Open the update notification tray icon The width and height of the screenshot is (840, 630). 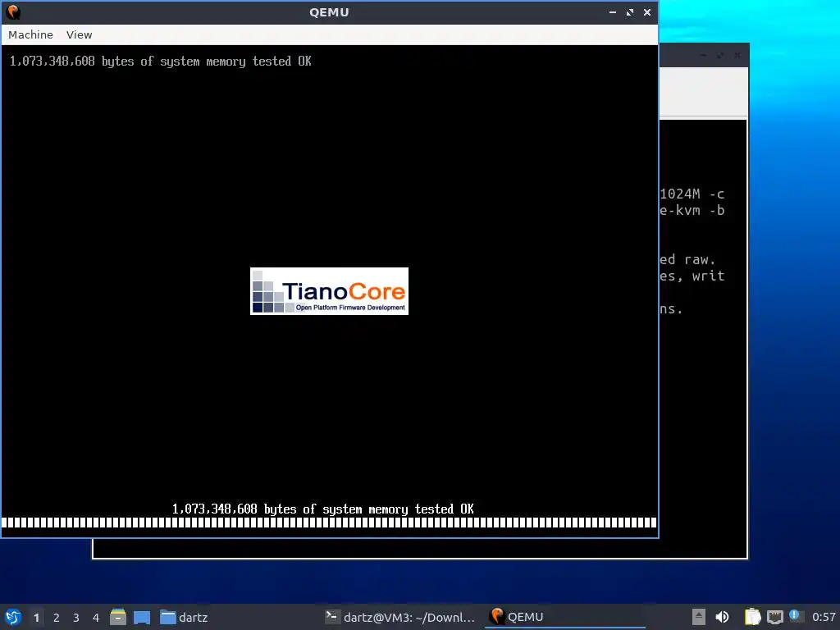click(796, 616)
